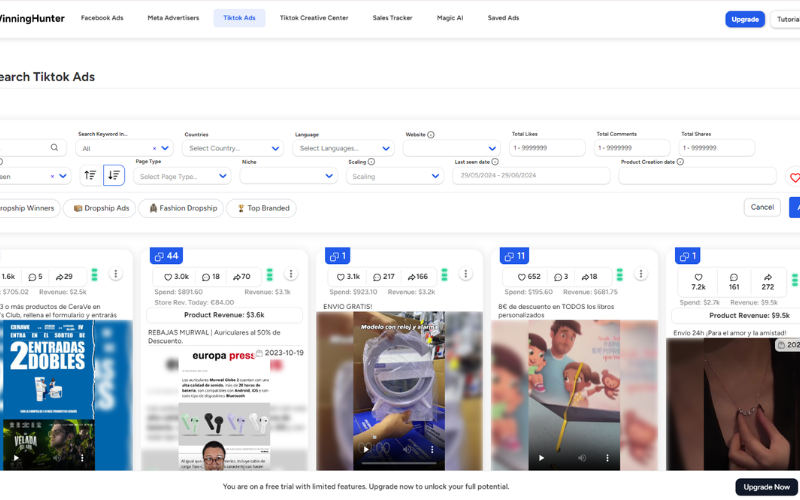This screenshot has width=800, height=500.
Task: Click heart likes icon showing 3.0k
Action: tap(168, 277)
